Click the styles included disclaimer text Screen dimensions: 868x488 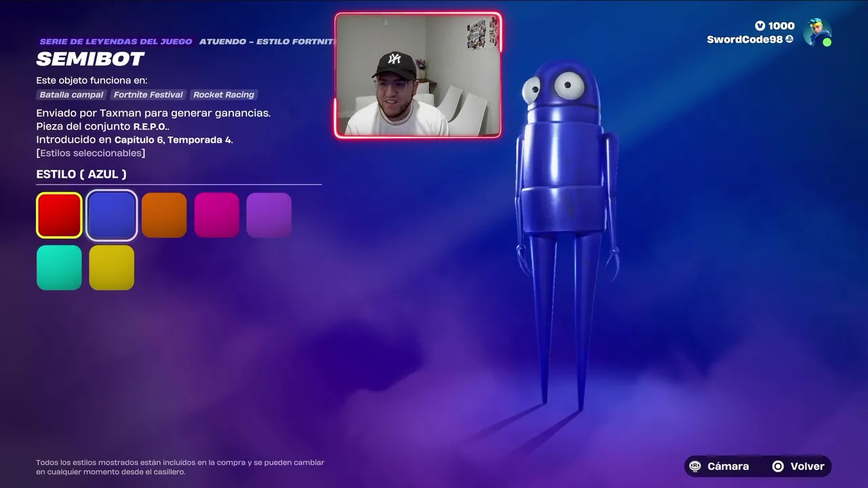tap(180, 467)
